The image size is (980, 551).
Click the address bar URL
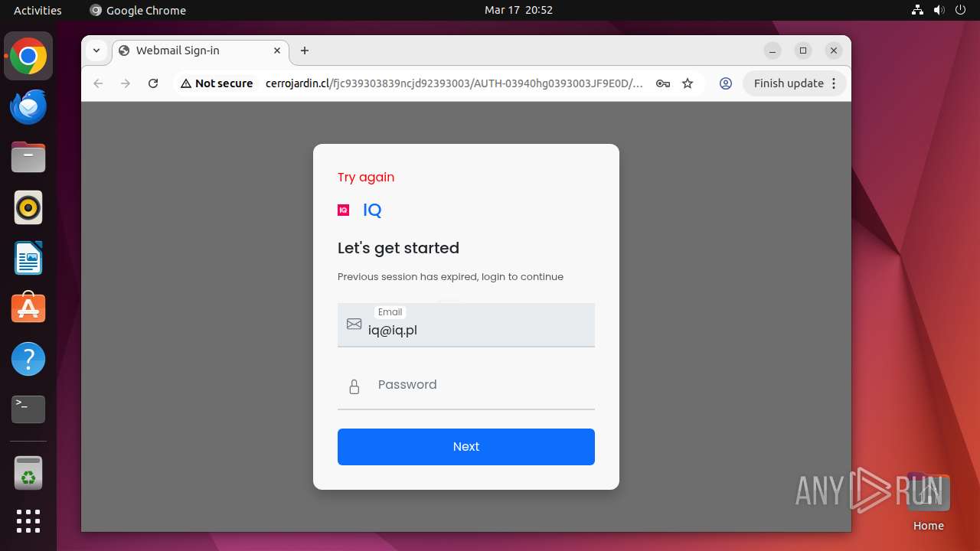(x=454, y=83)
